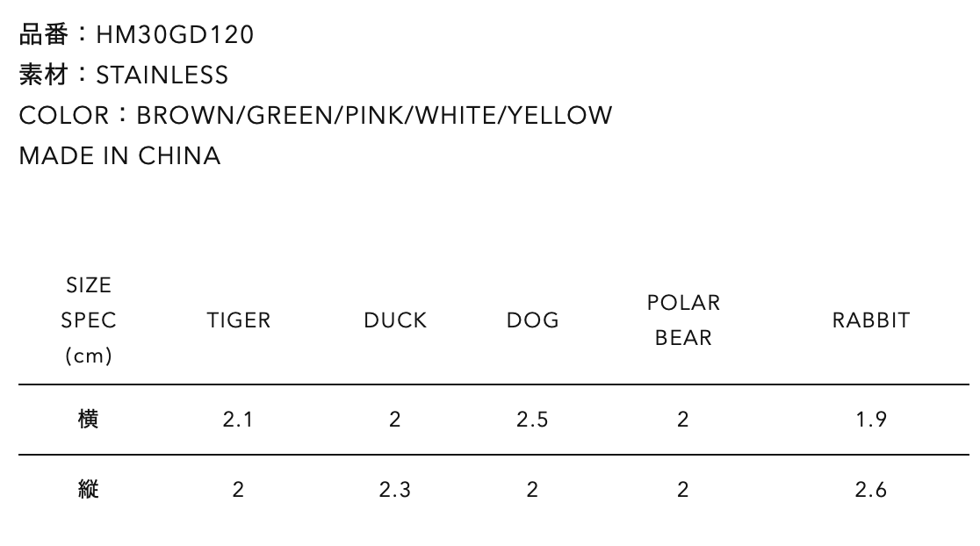980x546 pixels.
Task: Click the DOG 横 value 2.5
Action: coord(532,420)
